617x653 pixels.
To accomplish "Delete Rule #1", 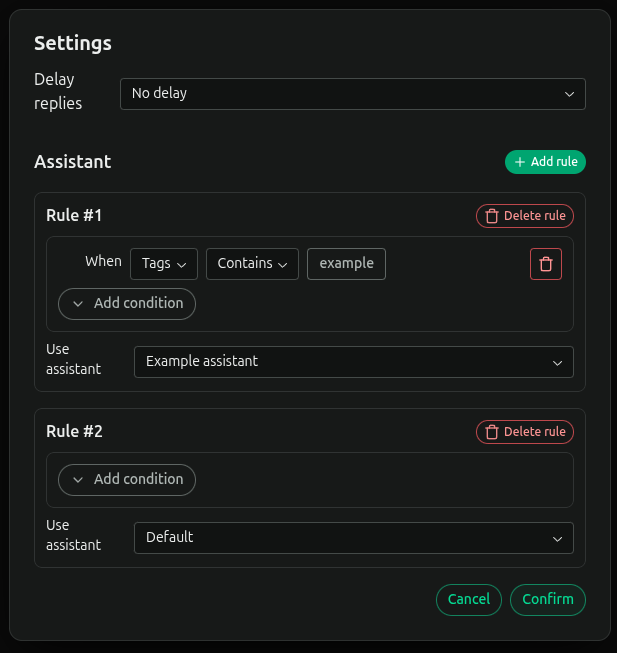I will pyautogui.click(x=525, y=216).
